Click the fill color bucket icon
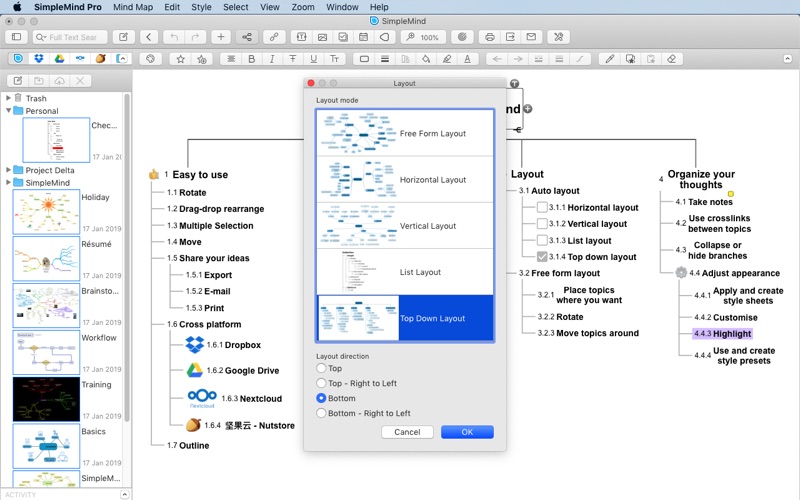The image size is (800, 500). tap(426, 59)
